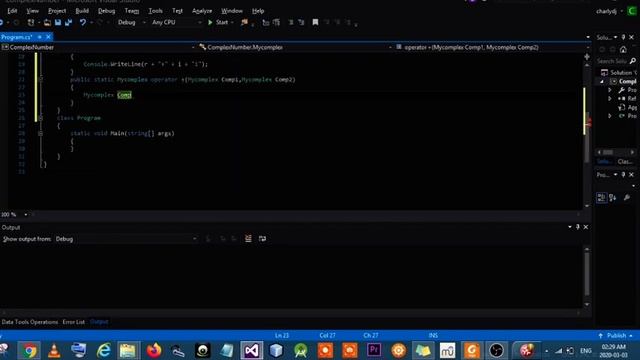Click the New Project toolbar icon
Screen dimensions: 640x360
tap(31, 22)
